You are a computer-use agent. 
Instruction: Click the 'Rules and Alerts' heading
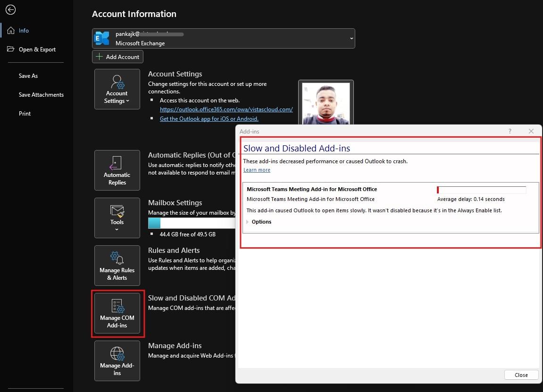click(174, 250)
